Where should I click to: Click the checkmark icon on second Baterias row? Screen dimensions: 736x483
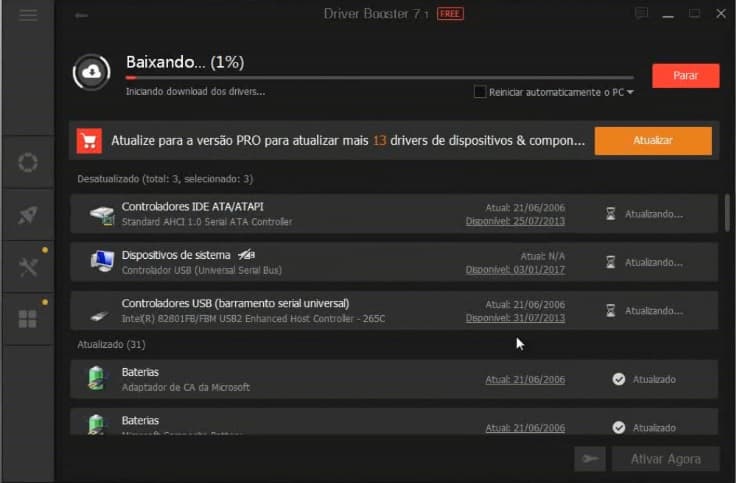pos(619,428)
